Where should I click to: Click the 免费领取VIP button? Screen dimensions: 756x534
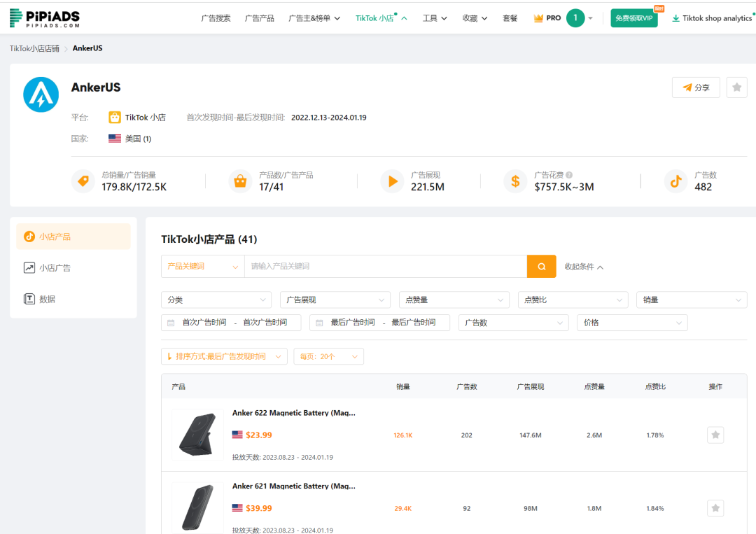coord(633,18)
